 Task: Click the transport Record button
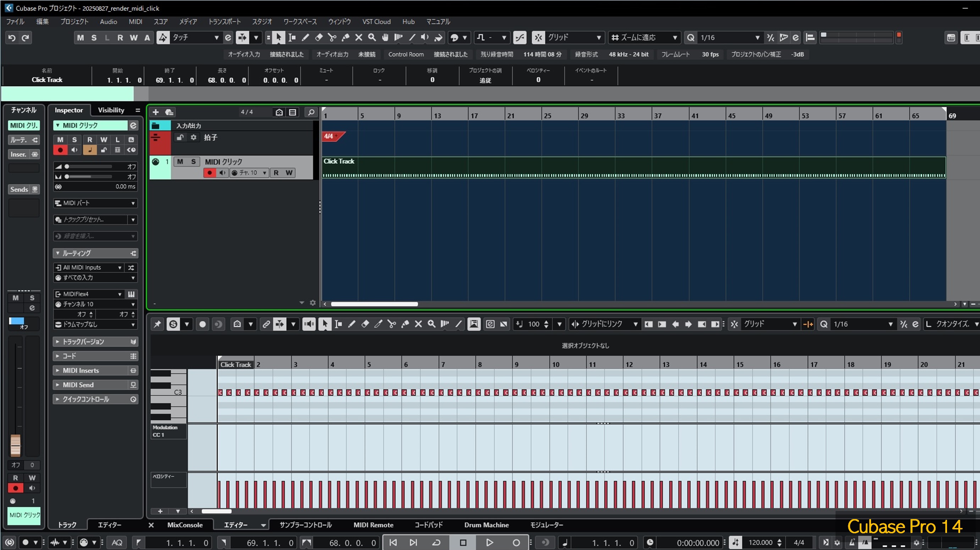click(516, 543)
